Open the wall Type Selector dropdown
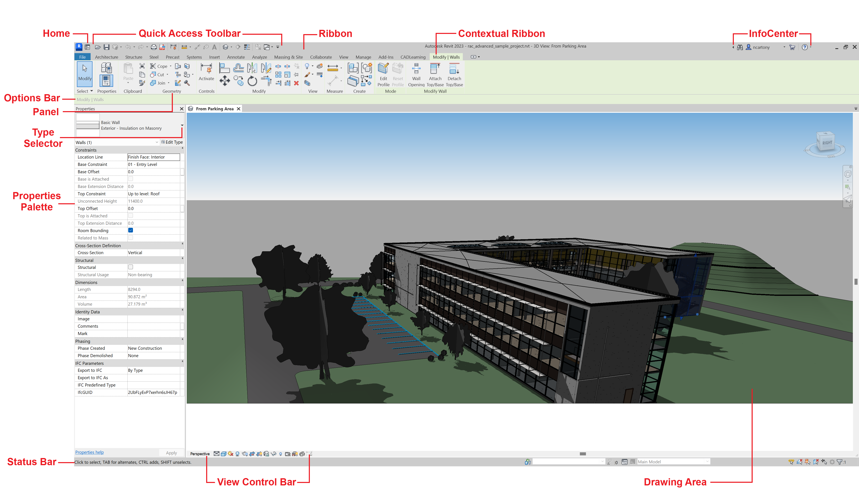This screenshot has width=859, height=504. pos(182,125)
